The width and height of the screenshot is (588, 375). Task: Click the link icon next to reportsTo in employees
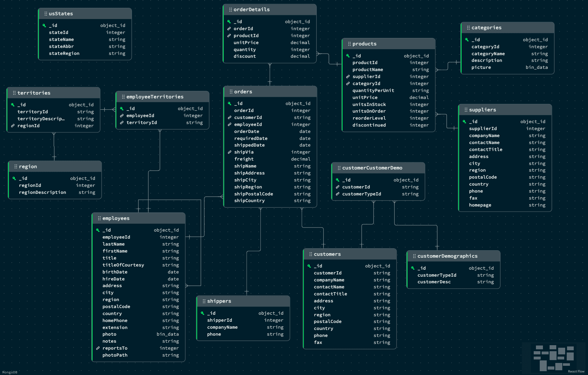pyautogui.click(x=97, y=348)
